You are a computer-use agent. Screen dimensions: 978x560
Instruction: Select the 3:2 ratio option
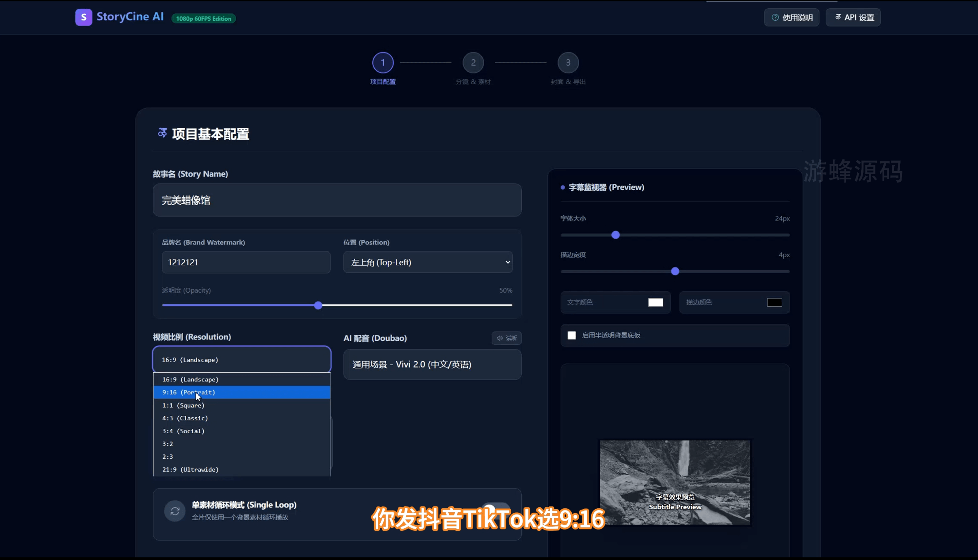pyautogui.click(x=242, y=444)
